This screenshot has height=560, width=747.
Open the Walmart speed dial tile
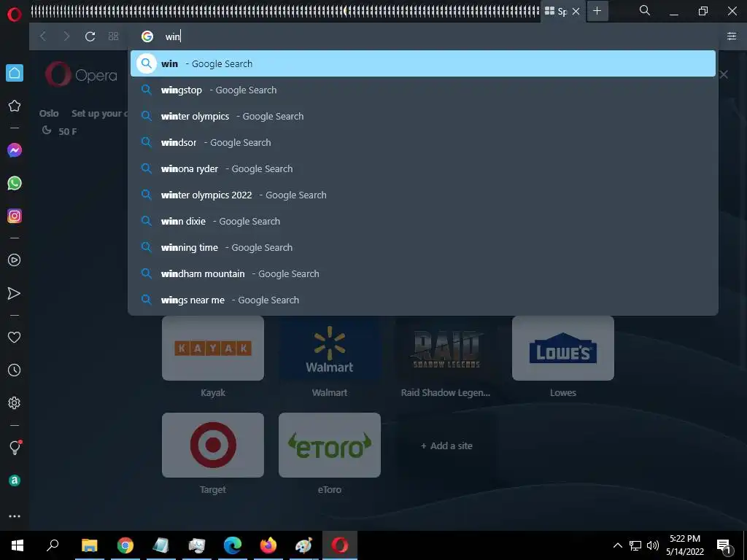(330, 348)
